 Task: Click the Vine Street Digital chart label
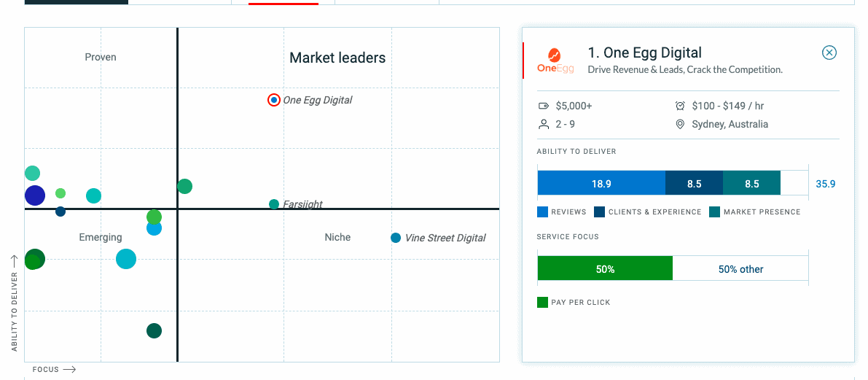(445, 239)
